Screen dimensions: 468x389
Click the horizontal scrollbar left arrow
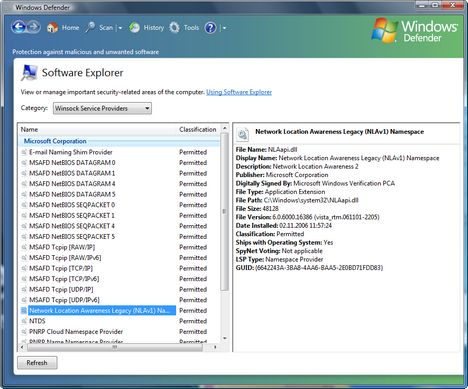(x=22, y=347)
